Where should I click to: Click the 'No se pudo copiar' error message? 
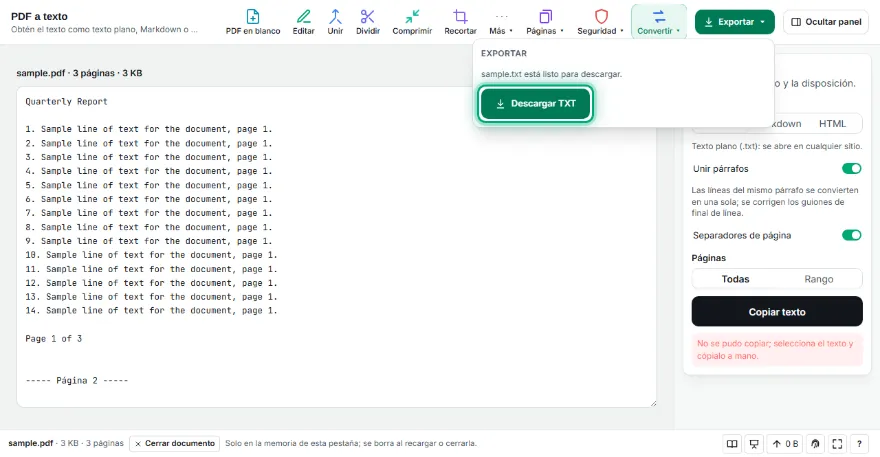click(x=777, y=349)
